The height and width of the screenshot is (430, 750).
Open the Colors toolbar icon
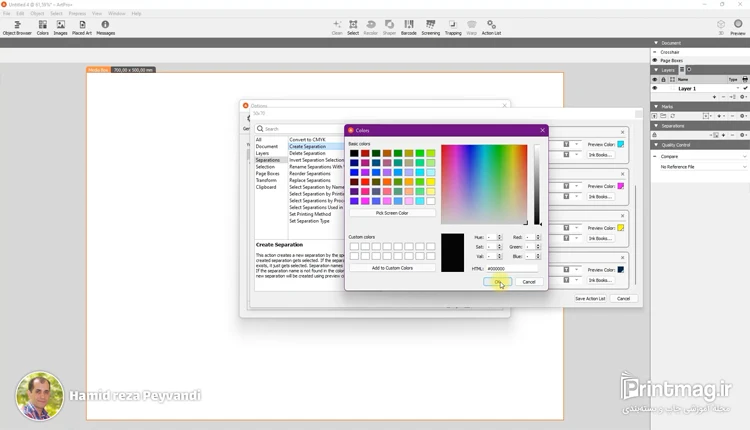pos(43,28)
